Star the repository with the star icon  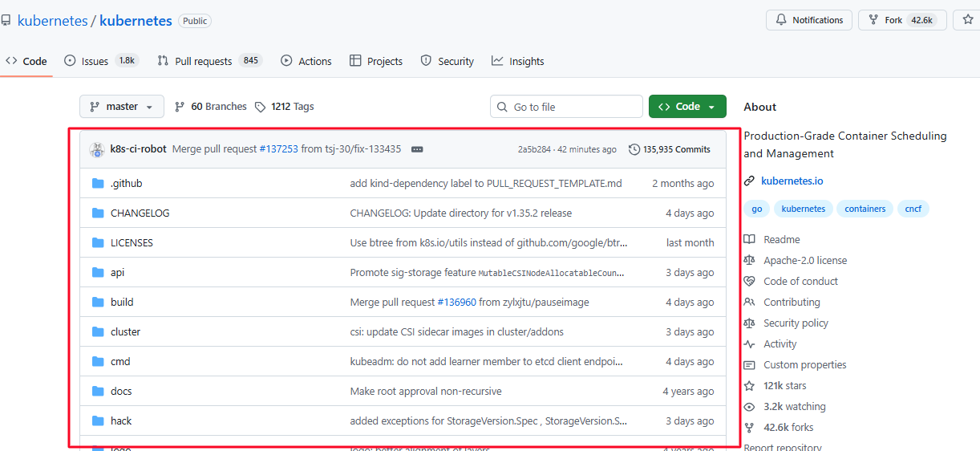point(967,20)
